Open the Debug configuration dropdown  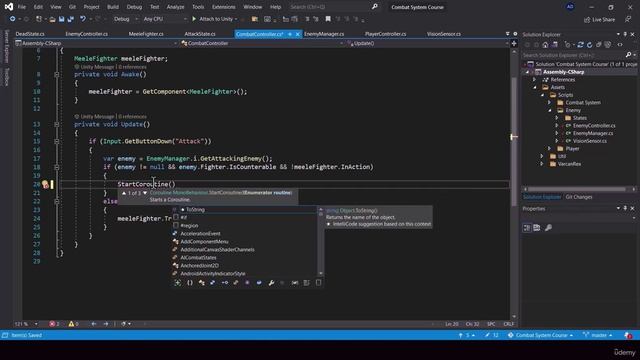[126, 19]
